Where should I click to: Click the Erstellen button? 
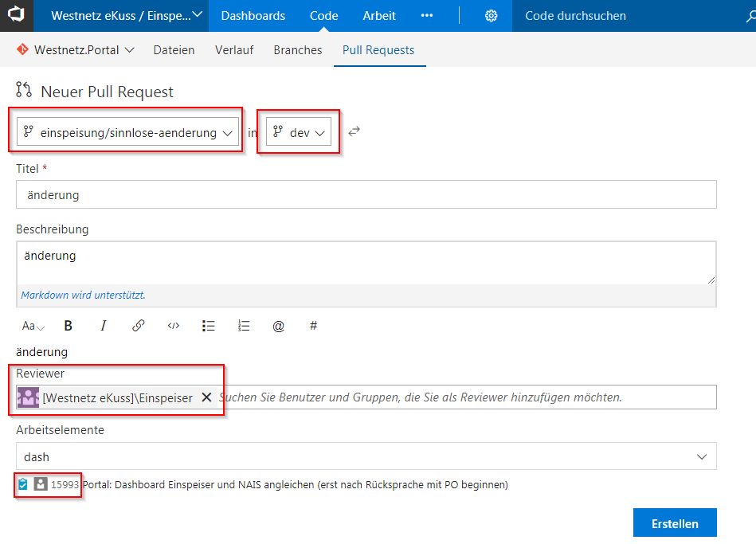tap(675, 523)
